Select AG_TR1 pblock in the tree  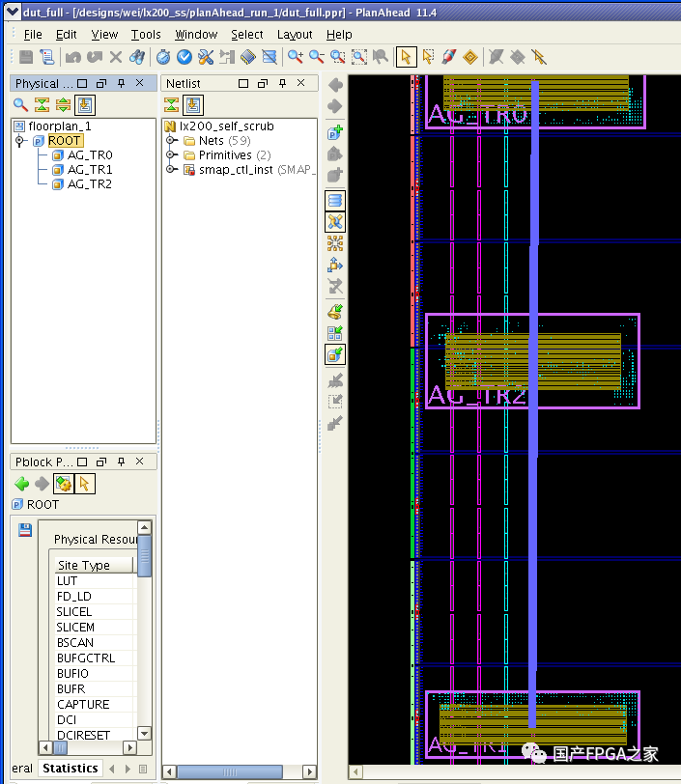[x=89, y=170]
